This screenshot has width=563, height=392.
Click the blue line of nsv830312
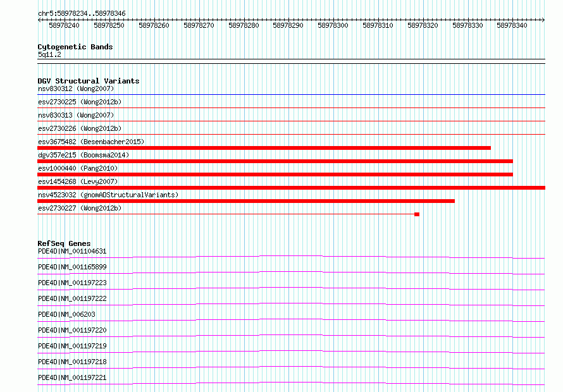click(x=291, y=95)
